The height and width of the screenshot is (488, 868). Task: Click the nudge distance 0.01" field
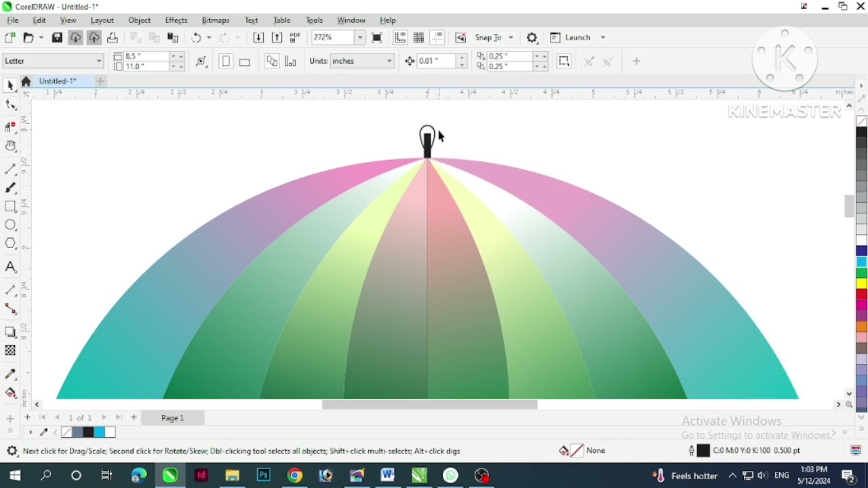tap(437, 61)
